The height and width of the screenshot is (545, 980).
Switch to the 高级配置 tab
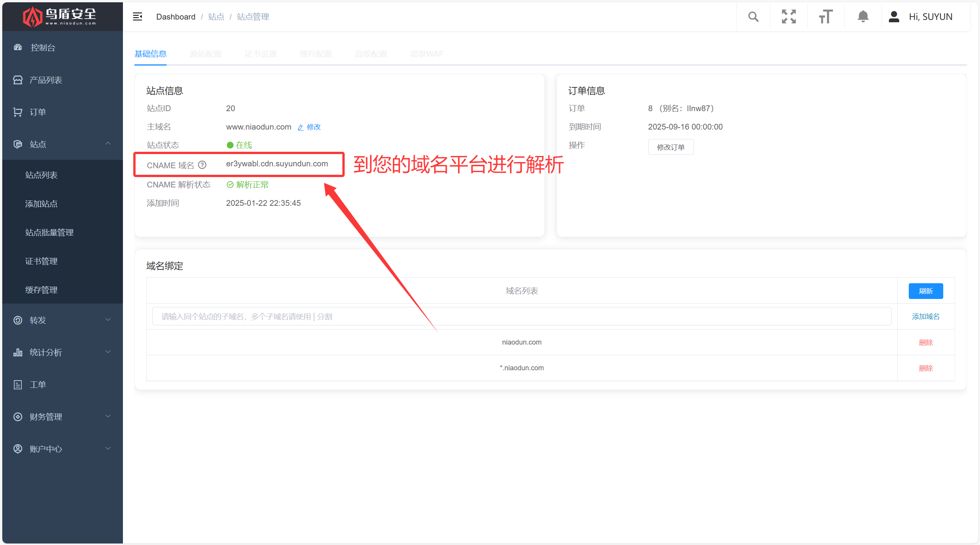371,54
